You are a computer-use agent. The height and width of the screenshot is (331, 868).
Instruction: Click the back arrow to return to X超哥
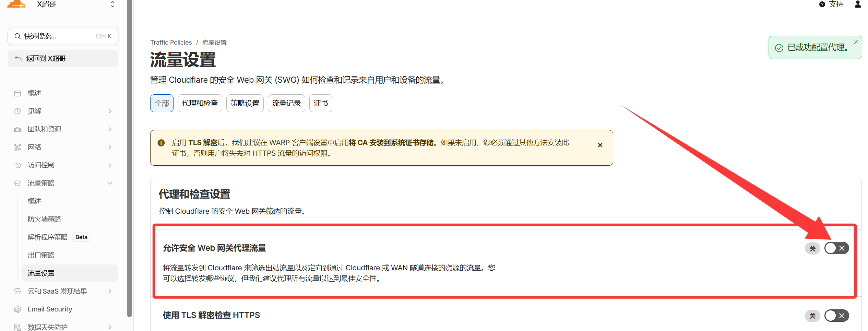(x=19, y=59)
